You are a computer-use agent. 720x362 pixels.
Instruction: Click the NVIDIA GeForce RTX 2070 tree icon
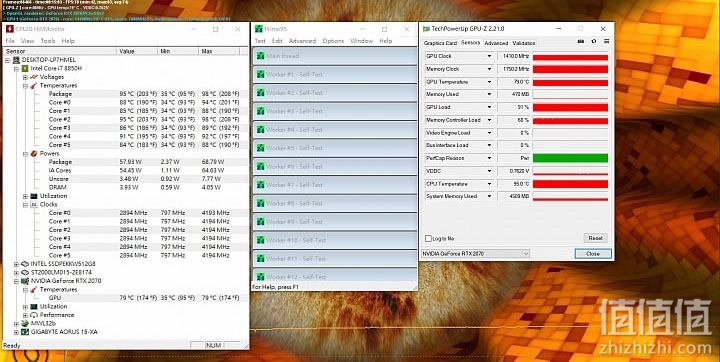25,281
